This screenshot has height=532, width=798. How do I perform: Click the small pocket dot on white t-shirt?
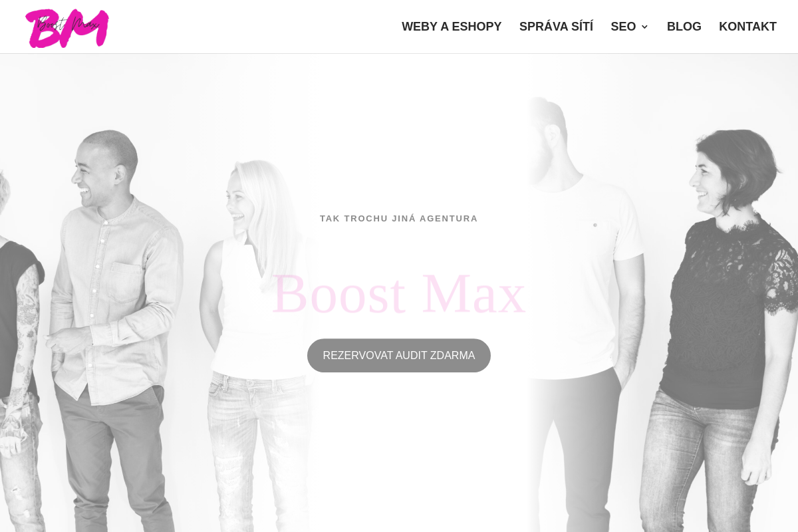pyautogui.click(x=595, y=225)
